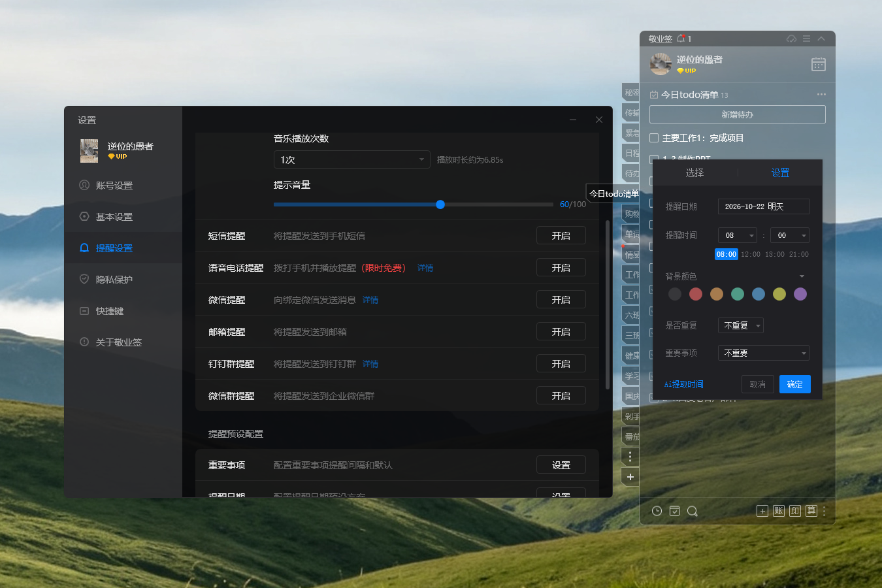Click the 提醒日期 field showing 2026-10-22
Screen dimensions: 882x588
pyautogui.click(x=763, y=206)
